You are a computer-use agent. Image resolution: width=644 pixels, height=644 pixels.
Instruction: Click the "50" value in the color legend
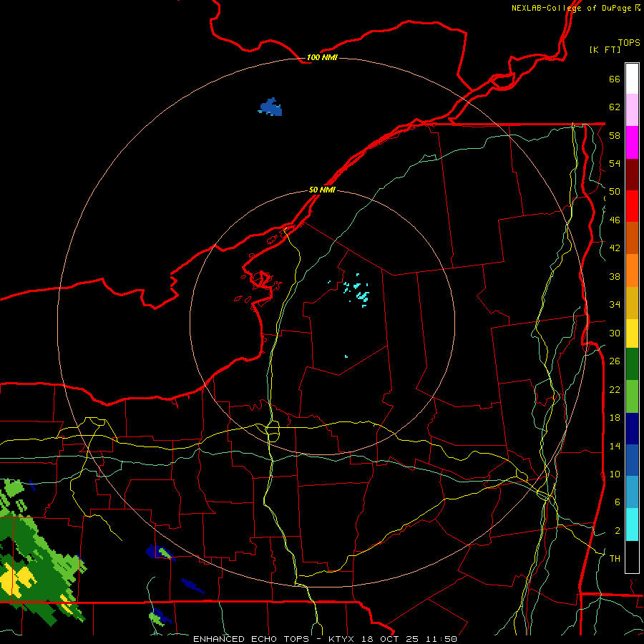click(x=615, y=192)
